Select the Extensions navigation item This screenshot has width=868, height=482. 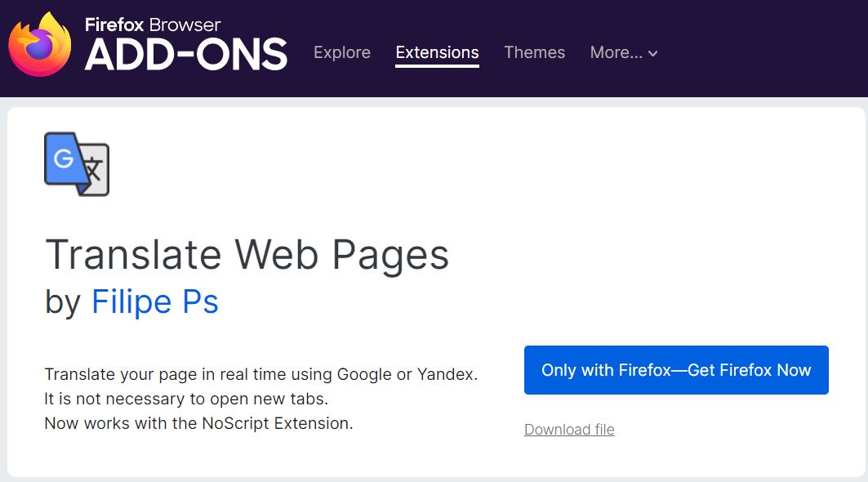tap(438, 52)
